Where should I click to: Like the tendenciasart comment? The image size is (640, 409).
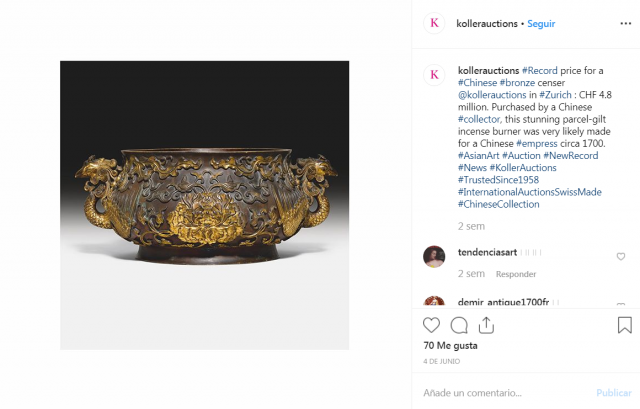(x=621, y=257)
